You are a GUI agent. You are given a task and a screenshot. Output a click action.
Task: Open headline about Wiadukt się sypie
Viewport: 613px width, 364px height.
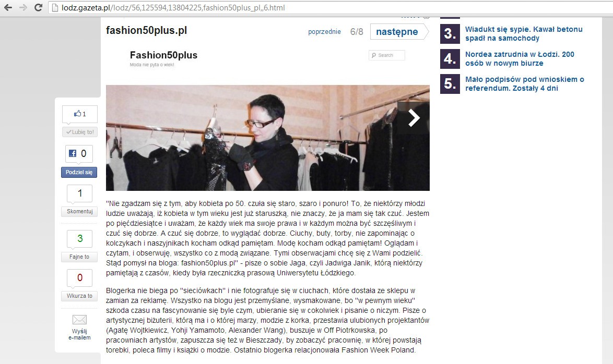pos(524,33)
